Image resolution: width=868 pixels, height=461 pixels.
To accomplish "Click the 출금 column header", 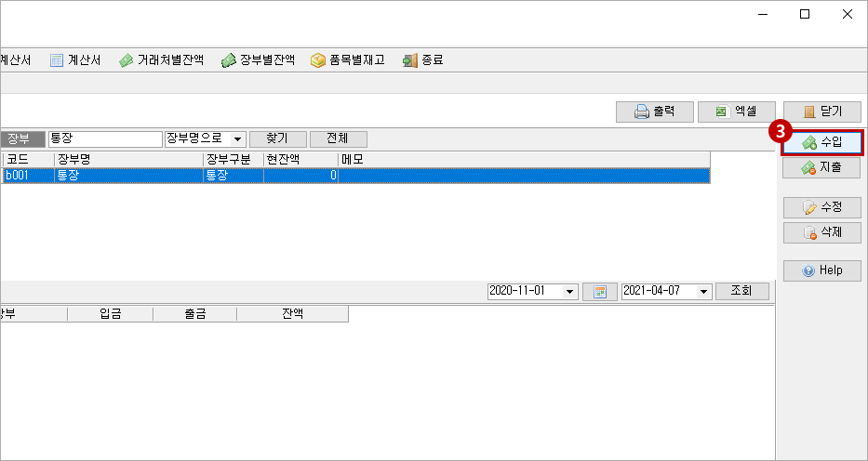I will click(194, 314).
